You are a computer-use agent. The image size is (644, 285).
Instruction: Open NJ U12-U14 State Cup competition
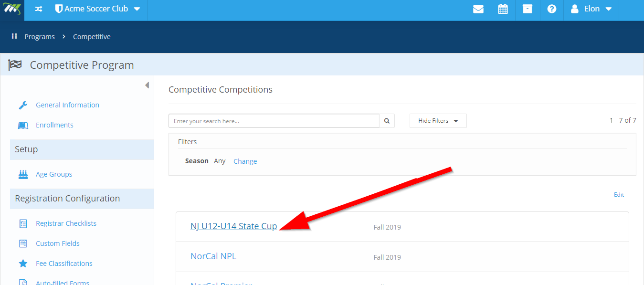(234, 226)
